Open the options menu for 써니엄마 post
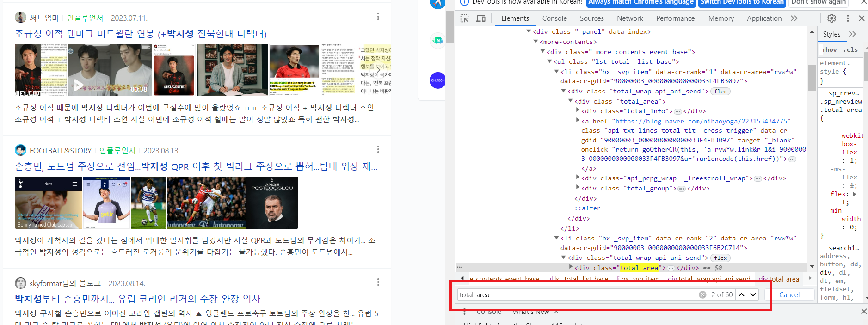Viewport: 868px width, 325px height. point(378,17)
